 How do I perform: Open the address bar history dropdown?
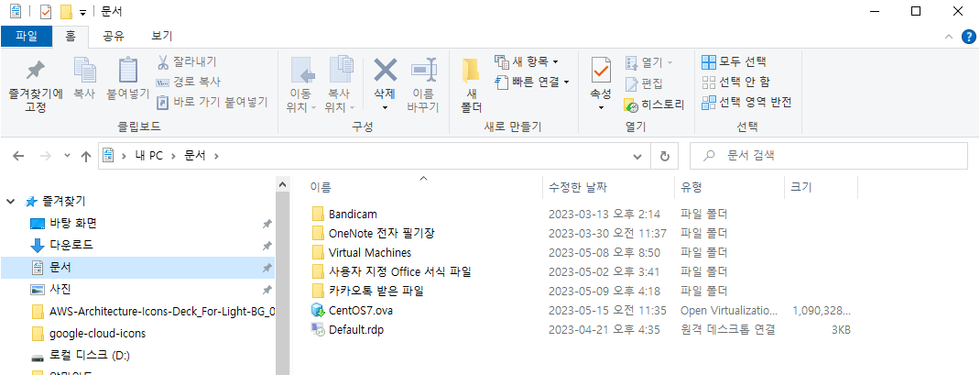pos(637,156)
